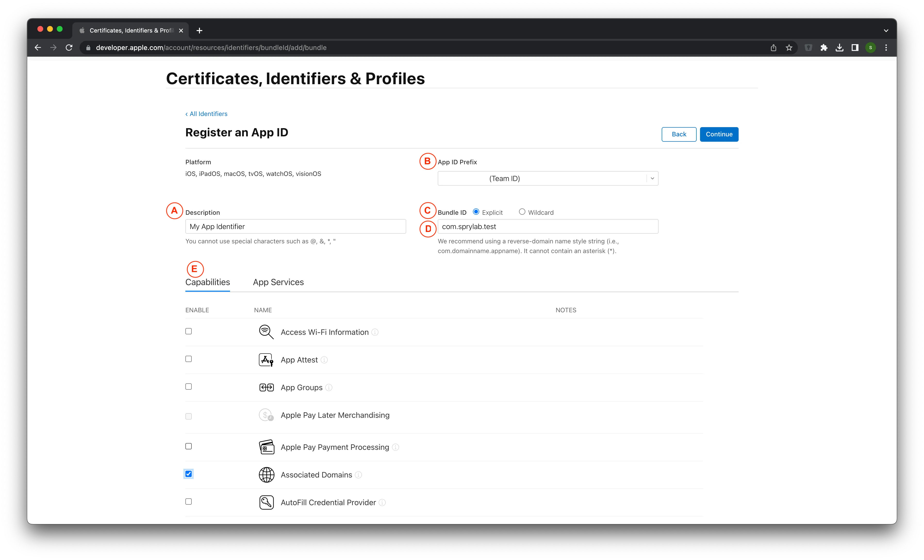Viewport: 924px width, 560px height.
Task: Click the App Groups icon
Action: (x=266, y=387)
